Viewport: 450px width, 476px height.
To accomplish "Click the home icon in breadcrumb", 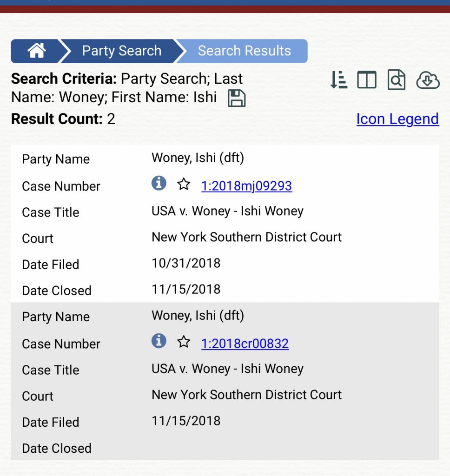I will pos(37,51).
